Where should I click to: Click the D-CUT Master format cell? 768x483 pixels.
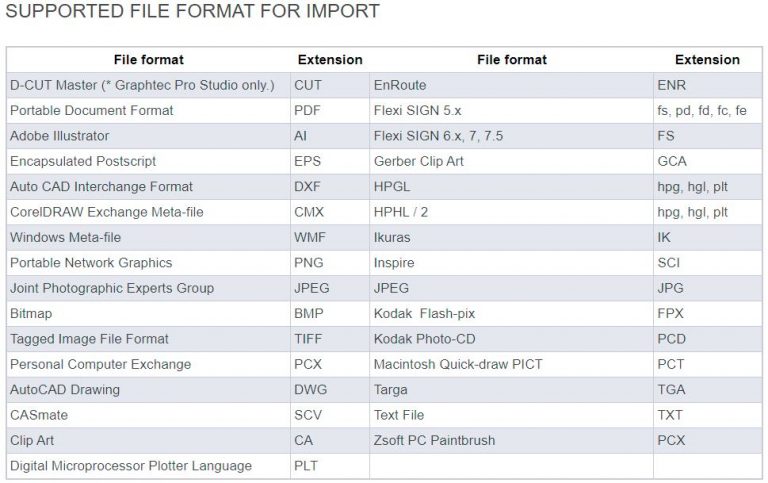point(142,86)
